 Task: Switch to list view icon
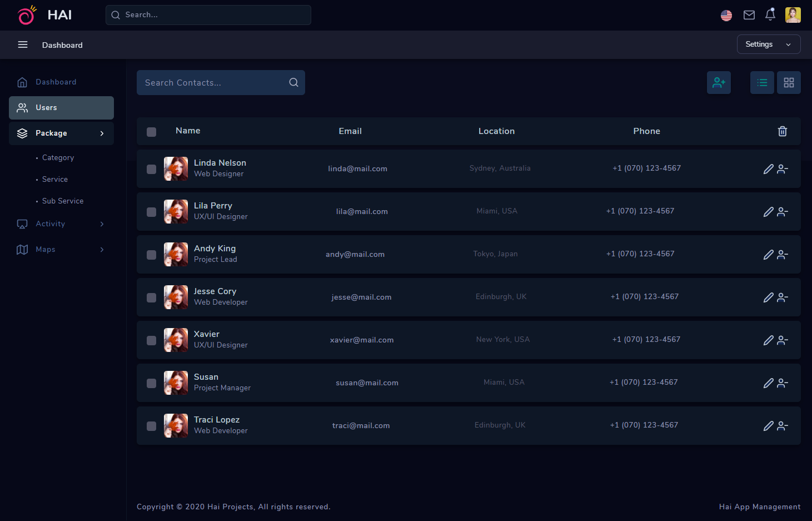(762, 83)
